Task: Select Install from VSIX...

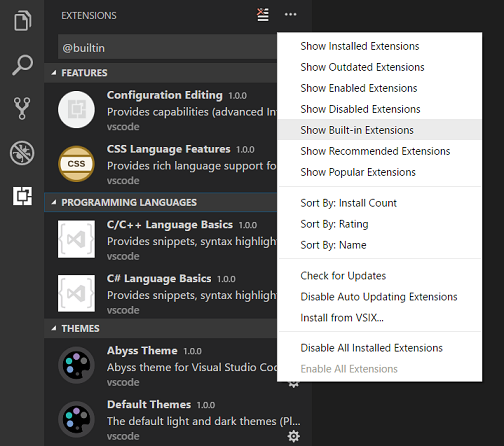Action: 379,318
